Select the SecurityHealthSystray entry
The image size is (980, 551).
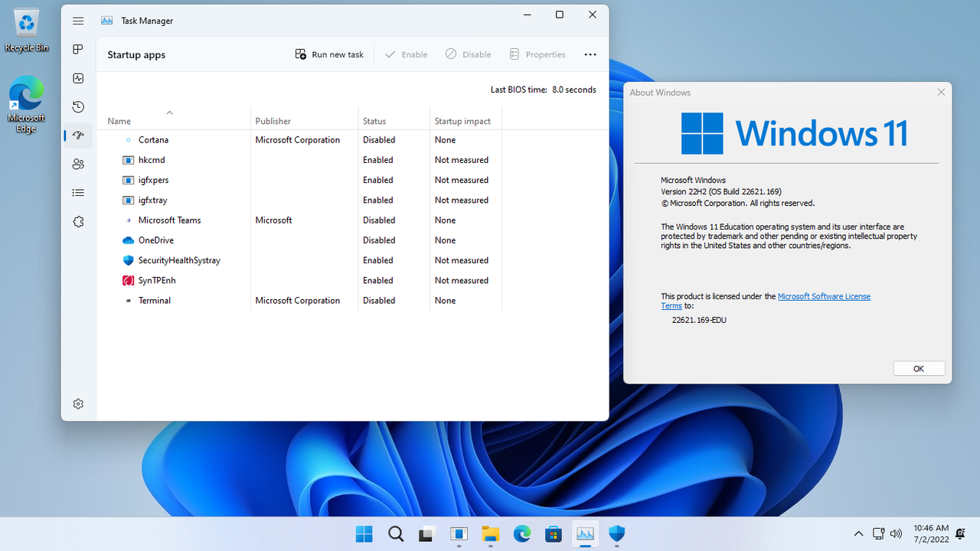[299, 260]
